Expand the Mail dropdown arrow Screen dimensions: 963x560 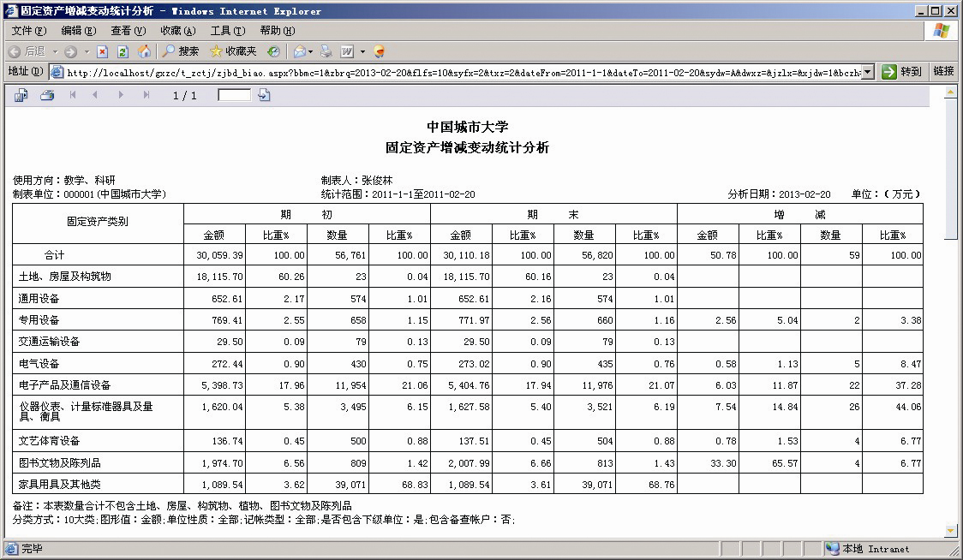click(311, 51)
